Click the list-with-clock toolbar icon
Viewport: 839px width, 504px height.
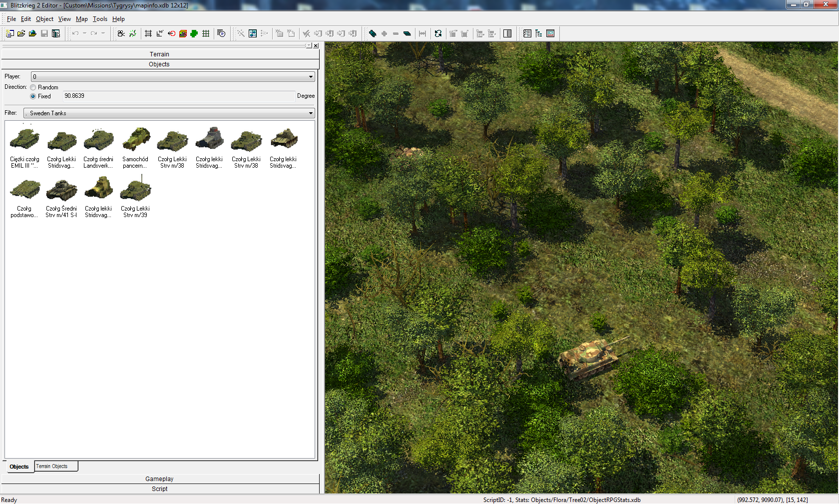point(221,33)
